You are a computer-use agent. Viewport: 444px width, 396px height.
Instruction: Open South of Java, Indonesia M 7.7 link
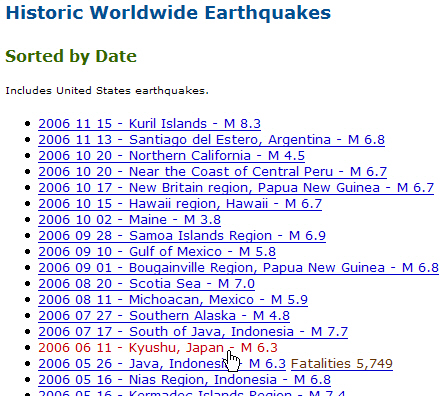(193, 332)
